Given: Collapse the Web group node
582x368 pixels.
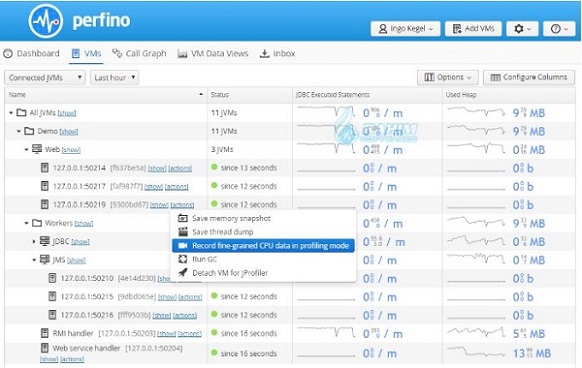Looking at the screenshot, I should pyautogui.click(x=26, y=150).
